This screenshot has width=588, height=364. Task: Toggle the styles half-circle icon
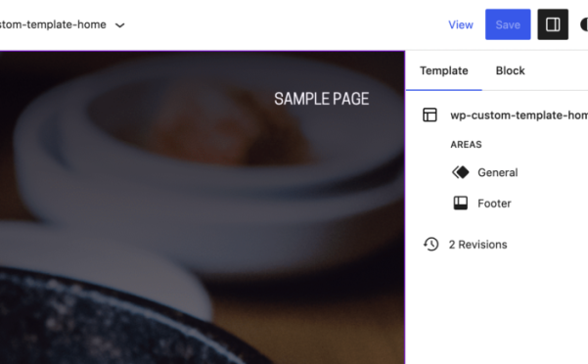584,24
